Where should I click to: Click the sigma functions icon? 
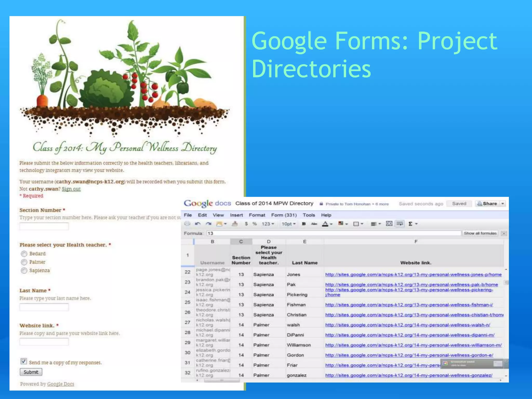click(410, 224)
